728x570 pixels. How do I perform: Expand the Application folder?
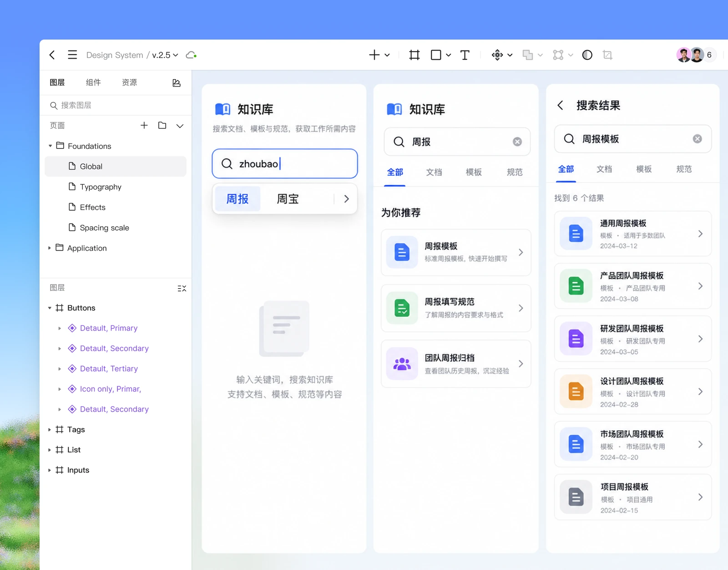tap(50, 248)
